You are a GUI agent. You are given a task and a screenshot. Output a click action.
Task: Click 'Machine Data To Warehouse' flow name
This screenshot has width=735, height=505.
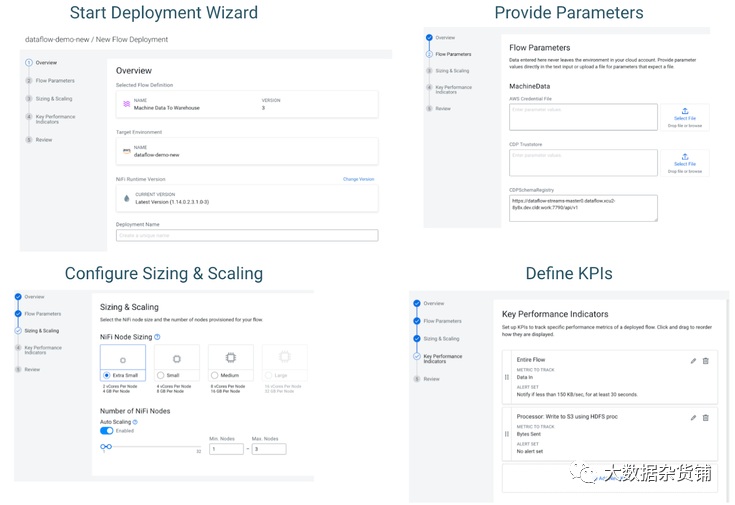(167, 108)
